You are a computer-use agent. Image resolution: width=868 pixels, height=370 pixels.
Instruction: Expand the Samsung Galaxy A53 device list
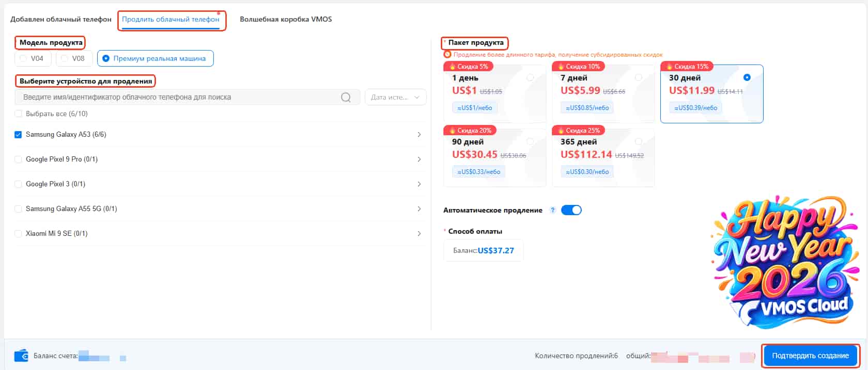point(419,135)
